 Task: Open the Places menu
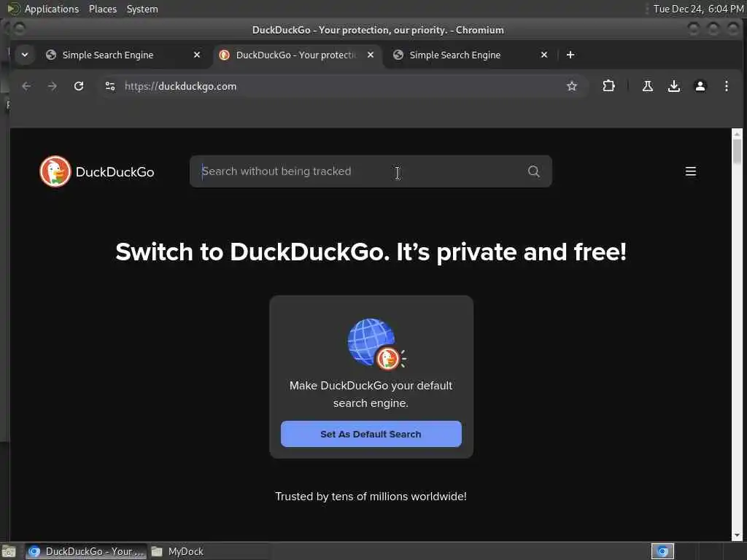[102, 9]
